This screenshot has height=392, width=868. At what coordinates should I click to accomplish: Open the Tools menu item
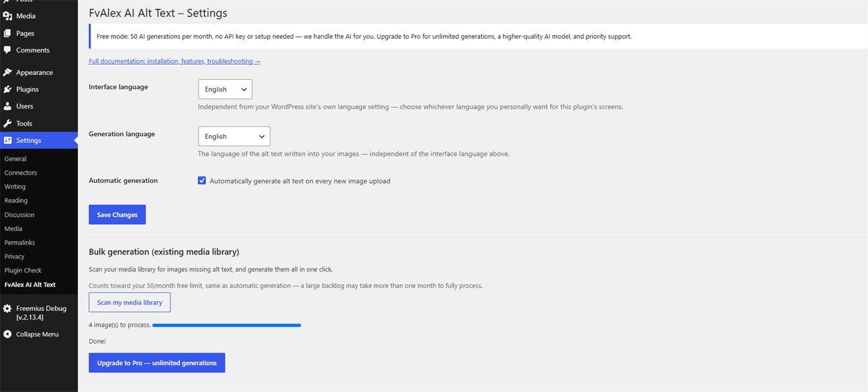pos(39,123)
